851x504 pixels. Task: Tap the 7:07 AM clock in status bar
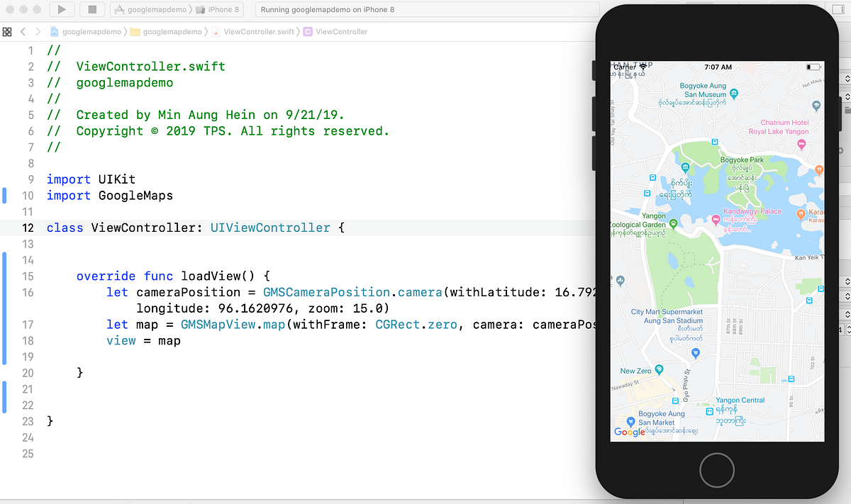tap(718, 67)
